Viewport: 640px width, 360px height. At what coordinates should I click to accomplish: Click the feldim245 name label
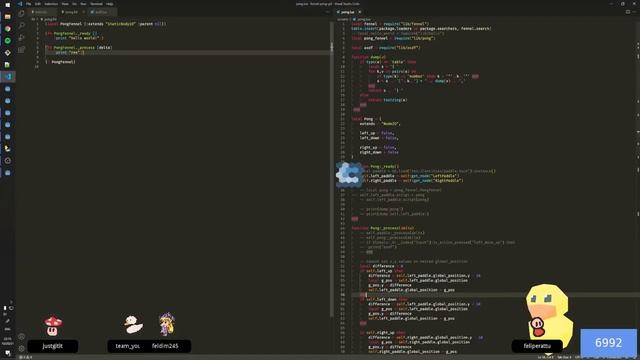click(165, 346)
